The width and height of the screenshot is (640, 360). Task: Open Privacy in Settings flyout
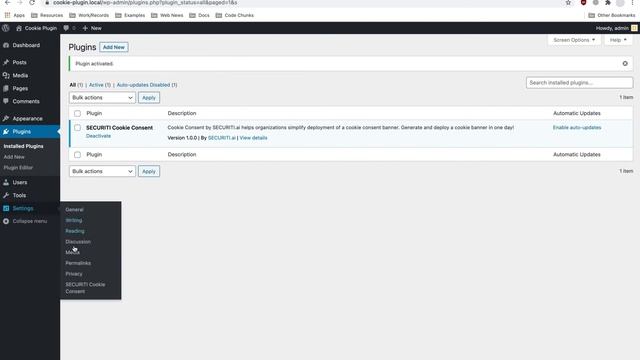coord(74,274)
